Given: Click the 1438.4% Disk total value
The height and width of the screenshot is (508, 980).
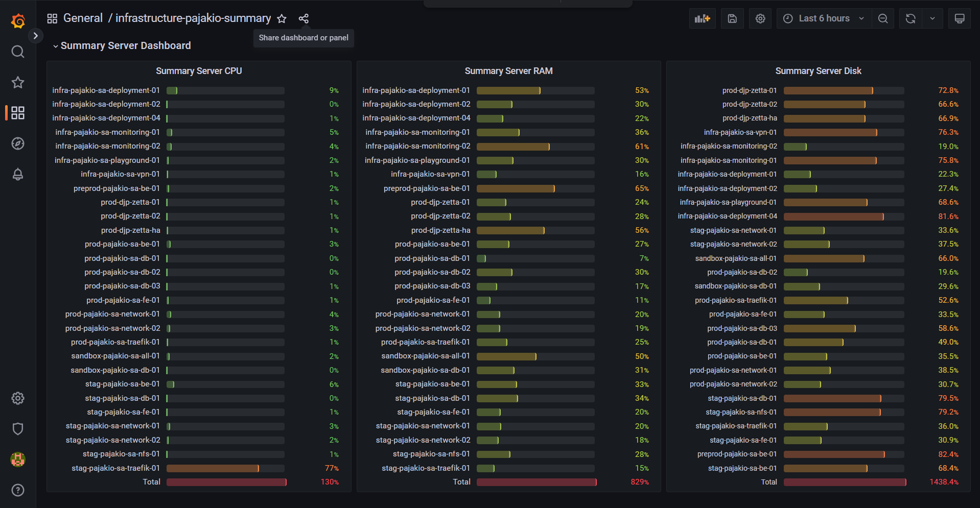Looking at the screenshot, I should 944,482.
